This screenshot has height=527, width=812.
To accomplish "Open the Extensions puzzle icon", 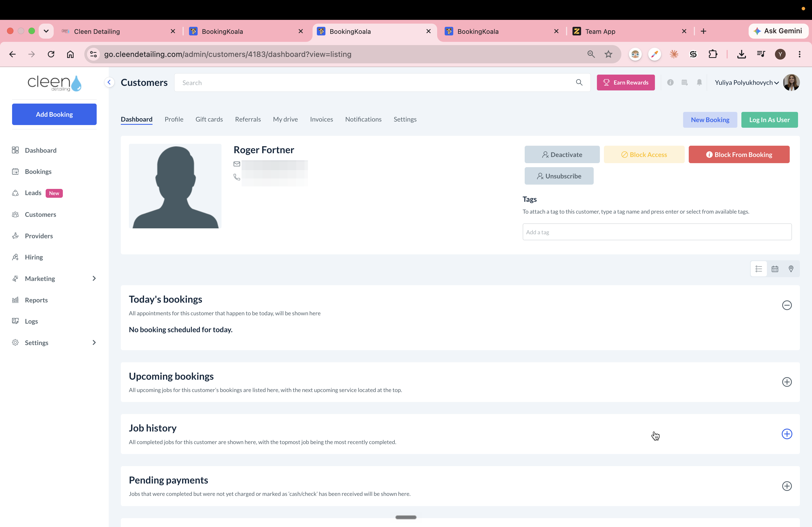I will 713,54.
